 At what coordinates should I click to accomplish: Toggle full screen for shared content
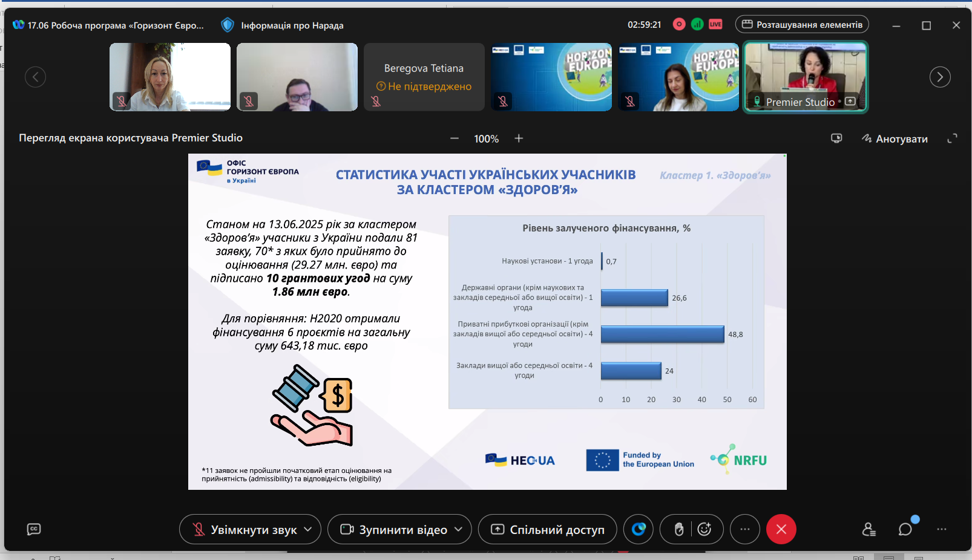[952, 138]
